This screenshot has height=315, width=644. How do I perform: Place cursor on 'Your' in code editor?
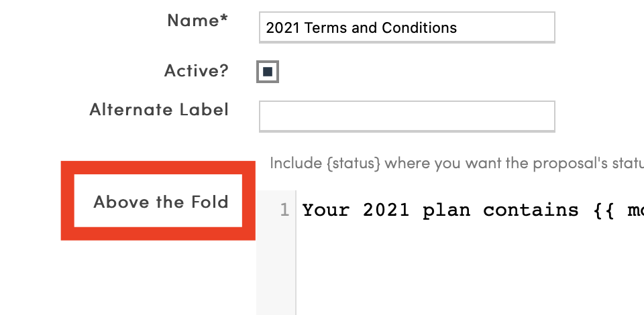point(326,210)
